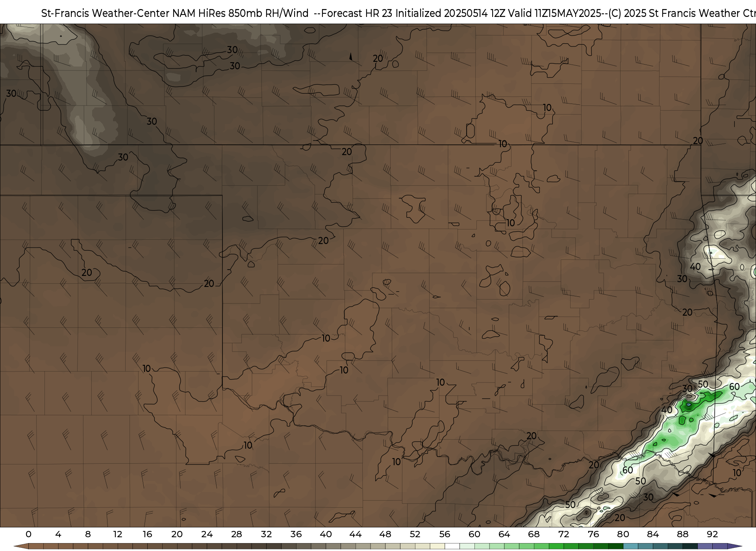Click colorbar tick label "56"
The width and height of the screenshot is (756, 551).
445,534
